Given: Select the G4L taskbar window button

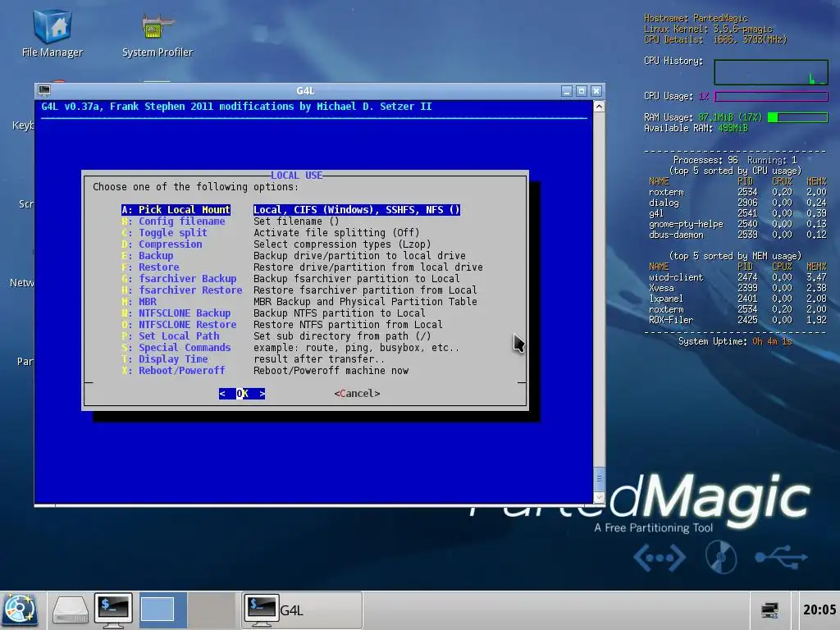Looking at the screenshot, I should click(302, 610).
